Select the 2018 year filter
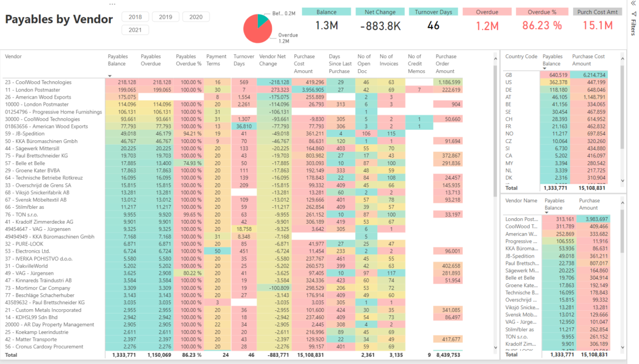 [135, 17]
